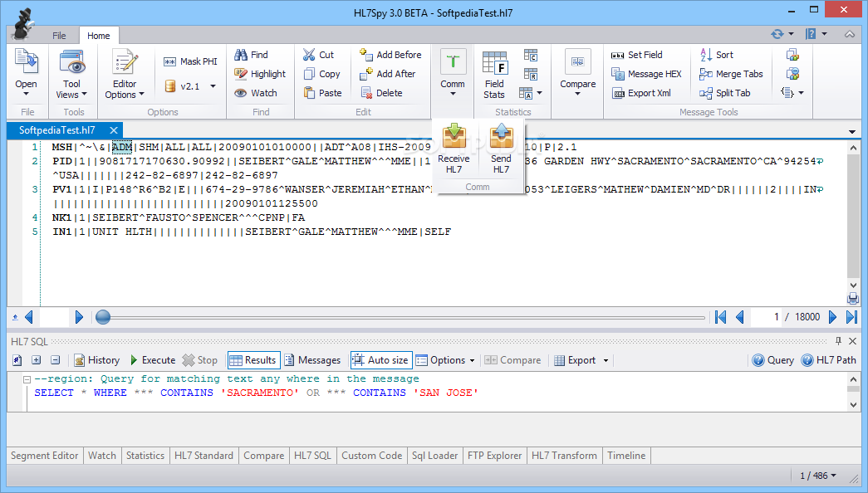Open Editor Options
The height and width of the screenshot is (493, 868).
pos(125,75)
